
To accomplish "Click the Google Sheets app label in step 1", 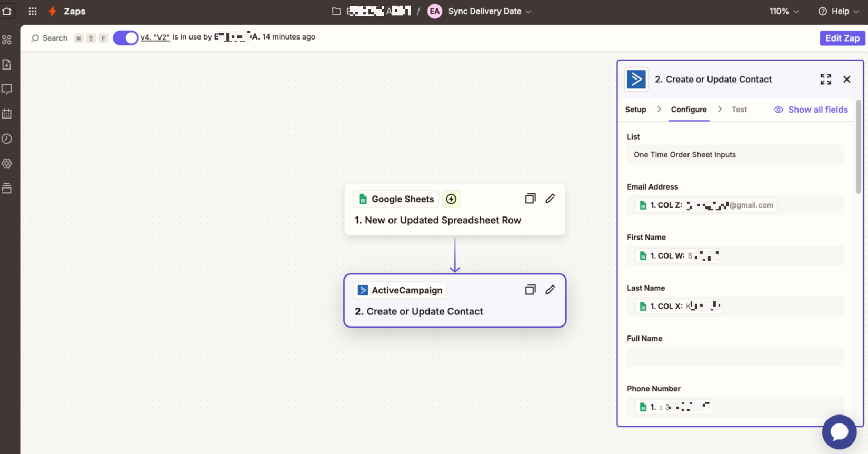I will tap(396, 199).
